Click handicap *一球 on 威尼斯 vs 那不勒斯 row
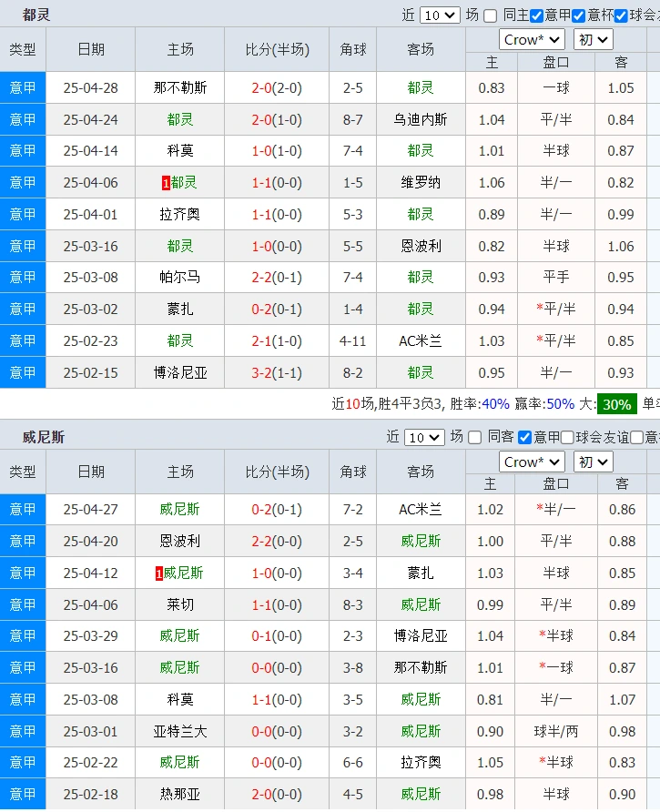This screenshot has width=660, height=812. pos(556,668)
